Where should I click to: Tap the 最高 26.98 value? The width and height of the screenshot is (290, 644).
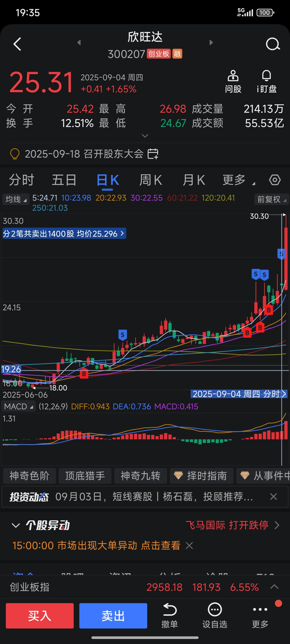pyautogui.click(x=173, y=109)
